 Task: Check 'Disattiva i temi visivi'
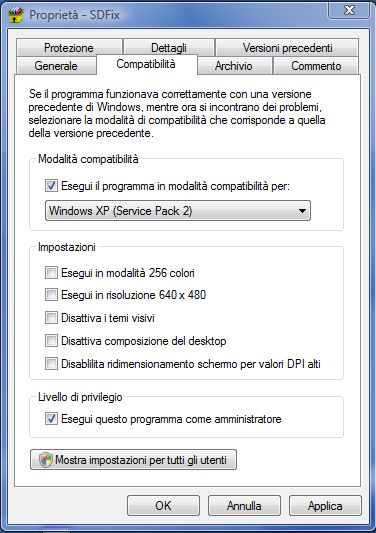coord(51,317)
